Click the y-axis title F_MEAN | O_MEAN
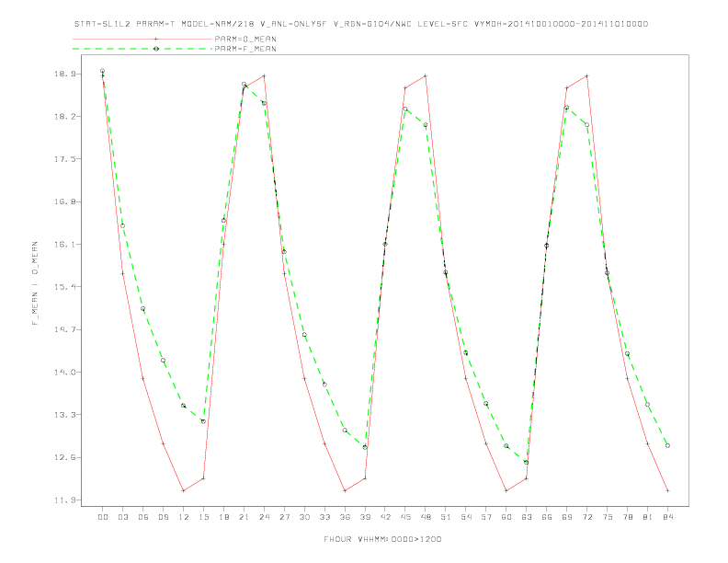Image resolution: width=728 pixels, height=563 pixels. coord(35,283)
